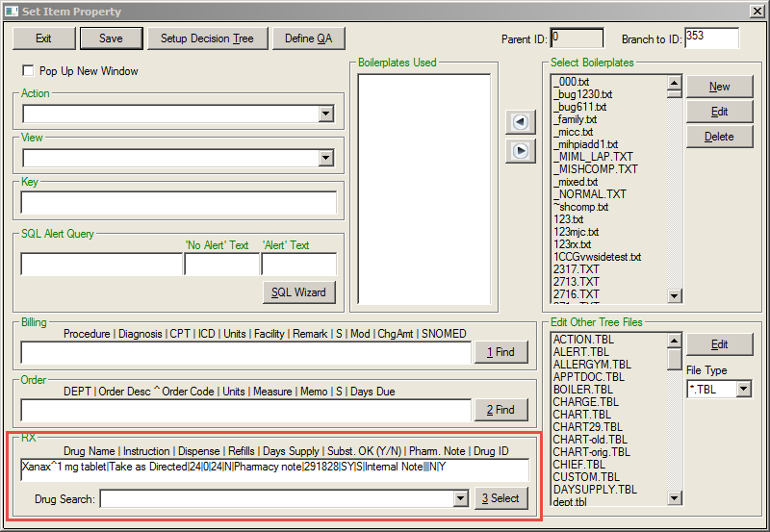Launch the SQL Wizard
The height and width of the screenshot is (532, 770).
(298, 291)
